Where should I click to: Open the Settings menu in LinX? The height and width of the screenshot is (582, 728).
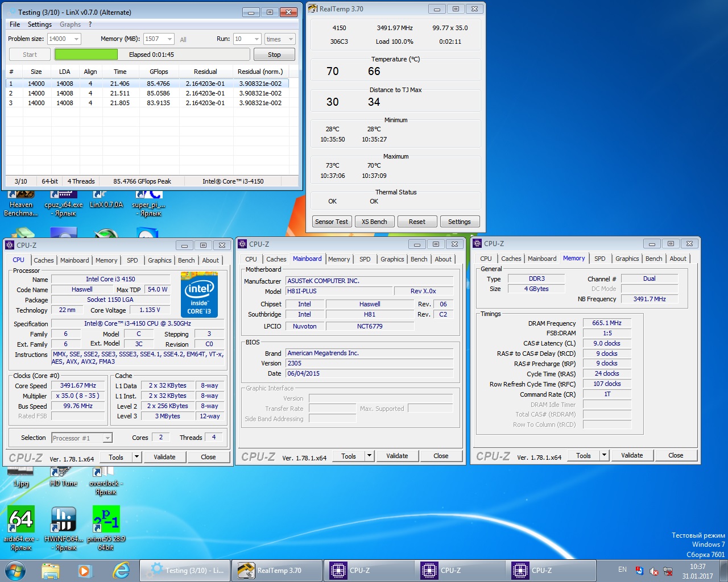(x=40, y=24)
